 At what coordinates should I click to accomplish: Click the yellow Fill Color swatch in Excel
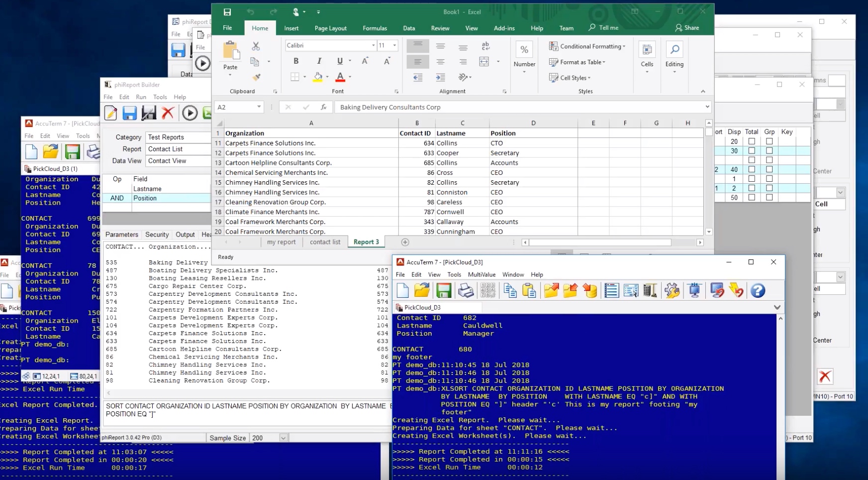pyautogui.click(x=318, y=77)
